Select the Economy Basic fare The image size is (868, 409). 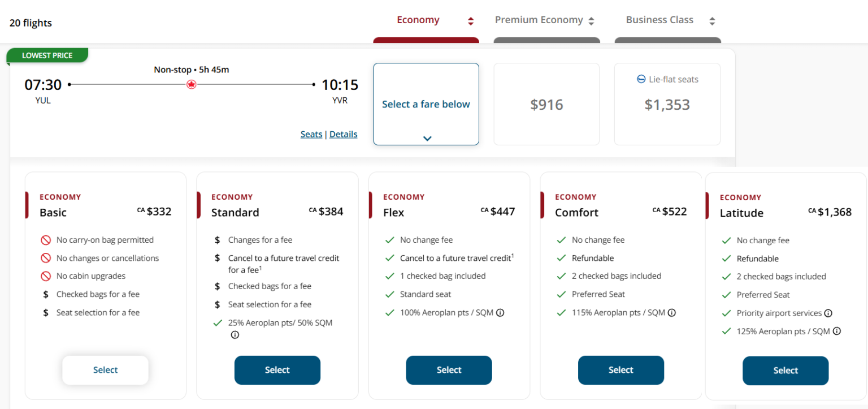(x=105, y=369)
